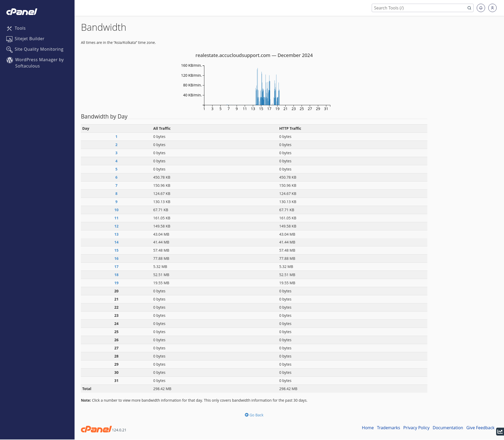
Task: Open the Tools wrench icon
Action: click(x=9, y=28)
